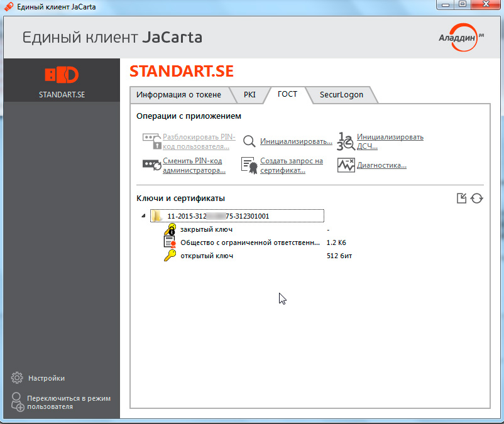
Task: Select the Общество с ограниченной ответственн... certificate
Action: 249,242
